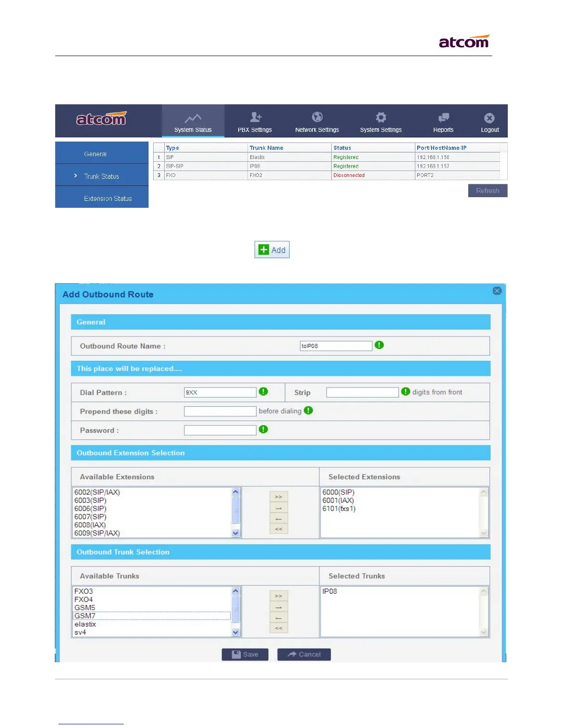Click the Password input field
The height and width of the screenshot is (728, 563).
(220, 430)
